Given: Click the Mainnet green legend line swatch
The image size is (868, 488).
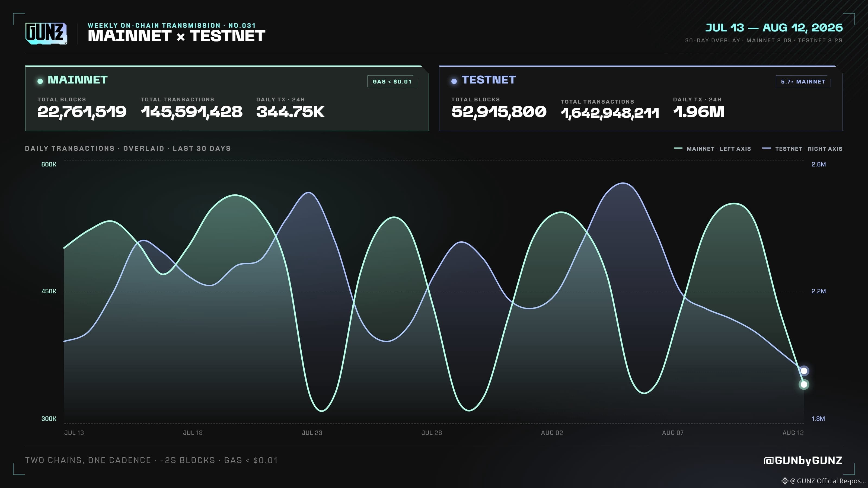Looking at the screenshot, I should click(x=678, y=148).
